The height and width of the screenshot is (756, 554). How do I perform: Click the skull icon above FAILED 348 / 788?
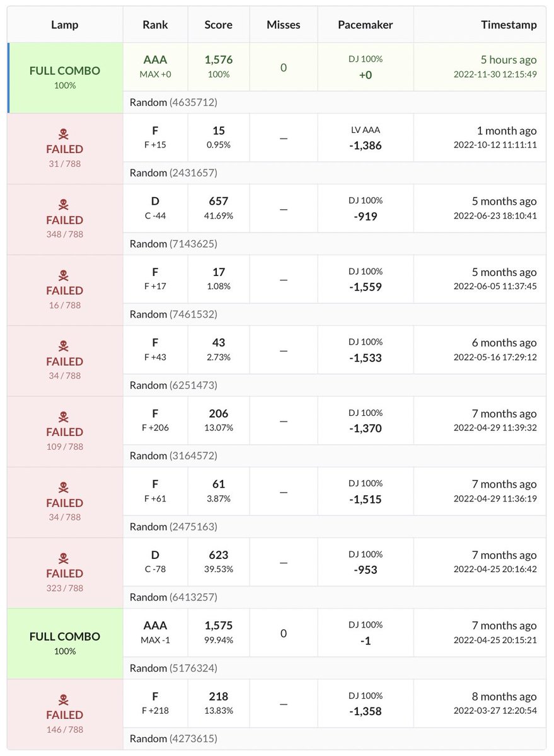65,205
